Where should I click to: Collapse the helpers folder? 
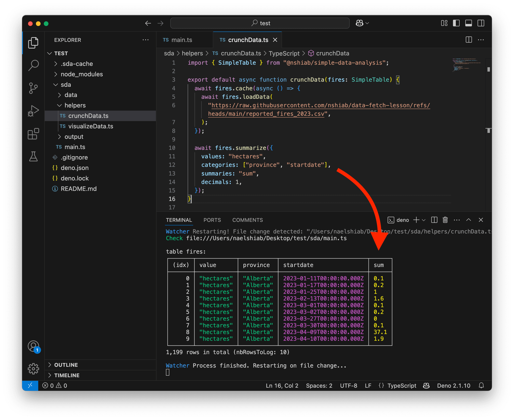pyautogui.click(x=100, y=105)
